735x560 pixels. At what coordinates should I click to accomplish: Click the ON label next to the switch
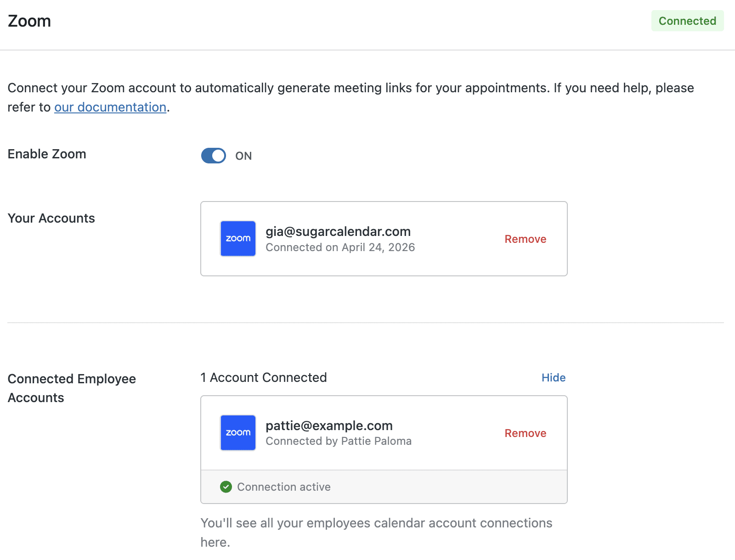tap(243, 156)
